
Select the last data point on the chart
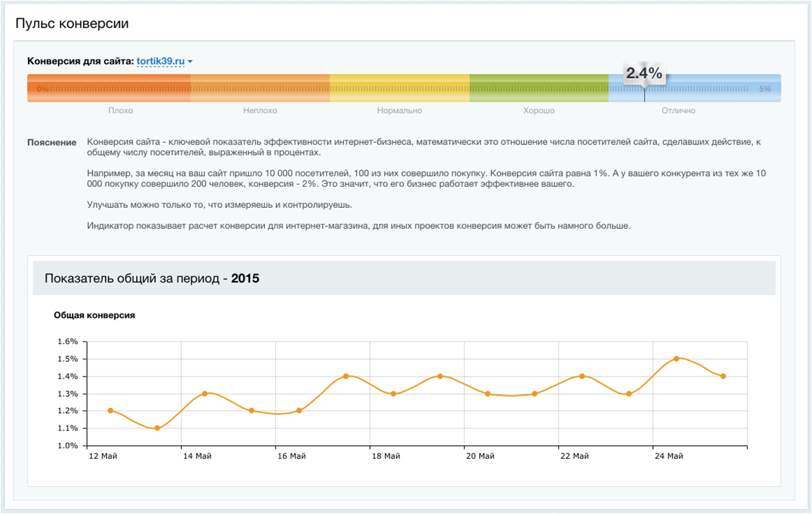[x=723, y=376]
